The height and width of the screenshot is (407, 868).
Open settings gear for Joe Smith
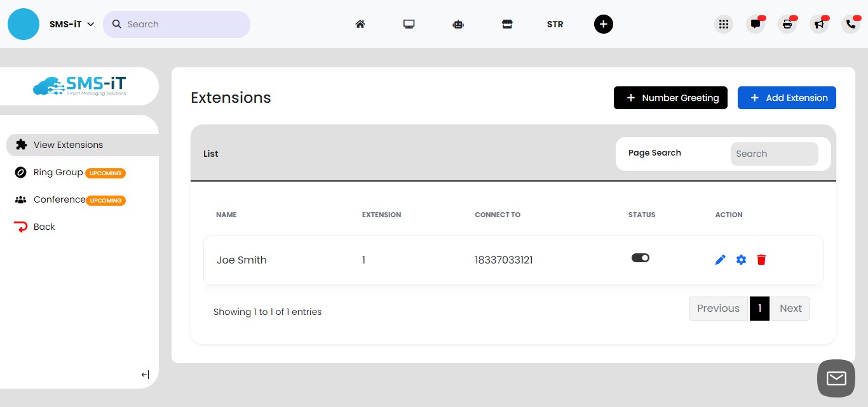pyautogui.click(x=741, y=260)
